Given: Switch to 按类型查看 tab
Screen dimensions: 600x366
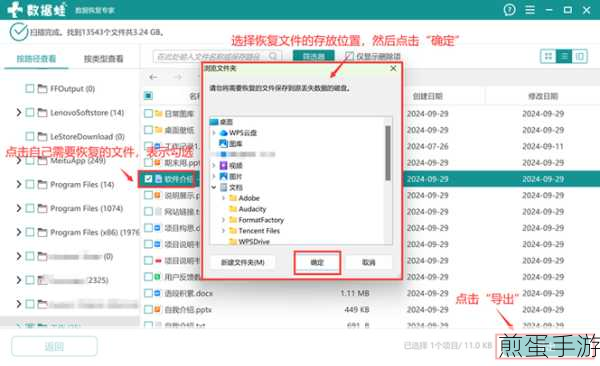Looking at the screenshot, I should point(104,59).
